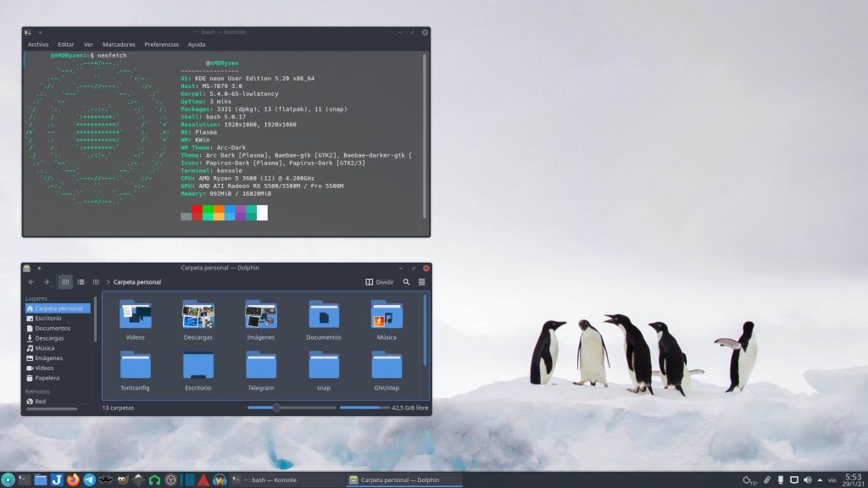868x488 pixels.
Task: Select Documentos in the Places sidebar
Action: pyautogui.click(x=52, y=328)
